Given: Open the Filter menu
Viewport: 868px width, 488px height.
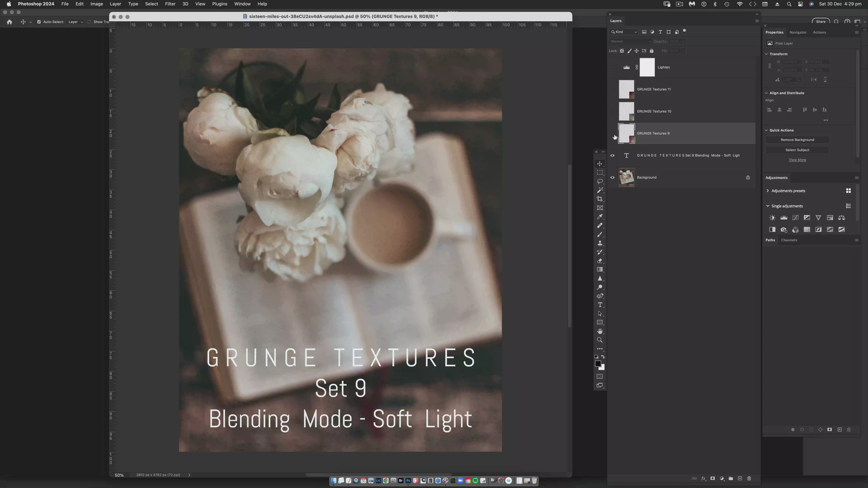Looking at the screenshot, I should click(170, 4).
